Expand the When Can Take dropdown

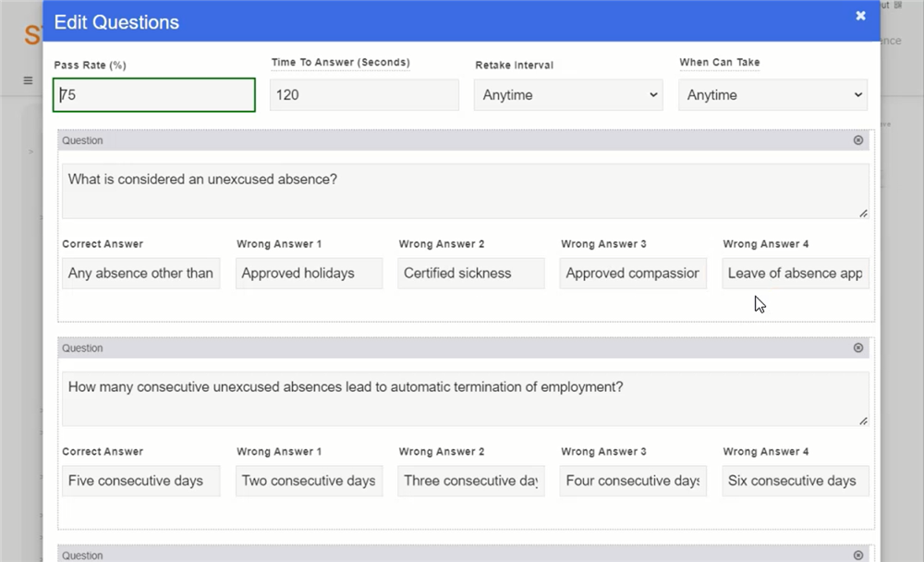click(x=772, y=95)
